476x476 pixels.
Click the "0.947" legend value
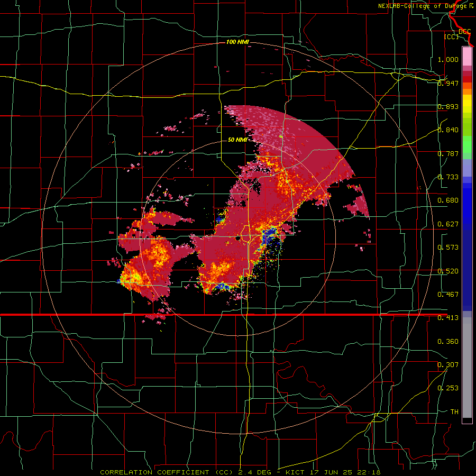448,83
